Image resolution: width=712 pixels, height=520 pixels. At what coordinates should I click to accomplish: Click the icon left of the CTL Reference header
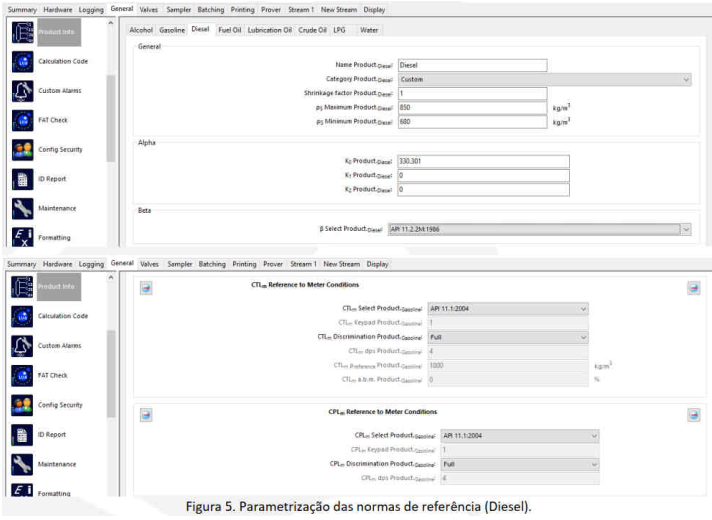[x=146, y=288]
